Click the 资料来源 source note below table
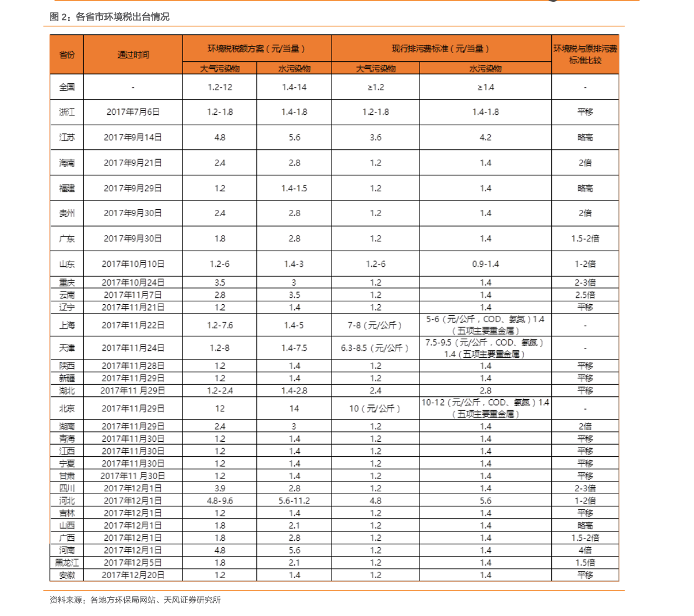 (135, 600)
